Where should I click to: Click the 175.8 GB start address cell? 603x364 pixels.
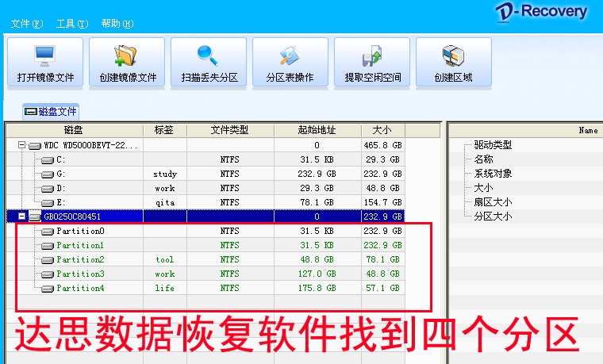(x=317, y=289)
